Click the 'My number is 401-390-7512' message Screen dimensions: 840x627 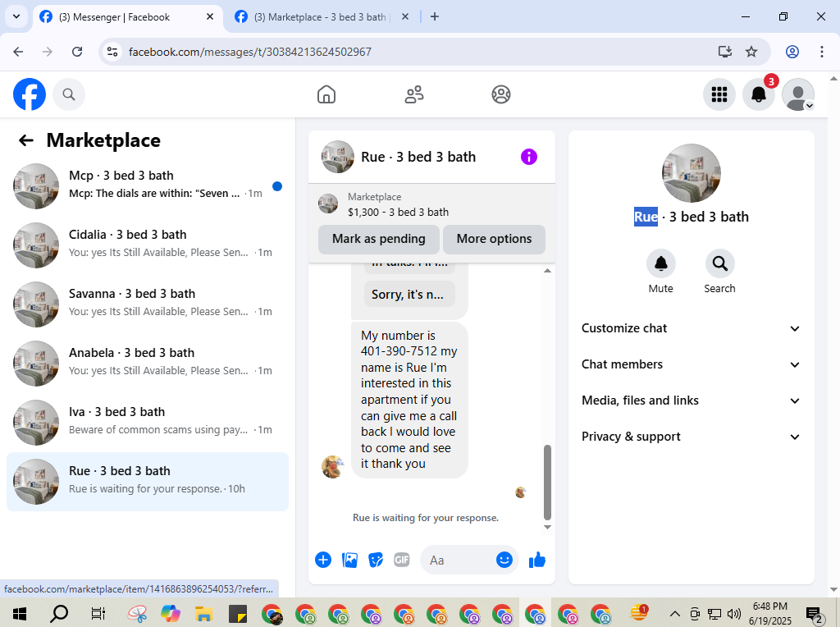409,400
